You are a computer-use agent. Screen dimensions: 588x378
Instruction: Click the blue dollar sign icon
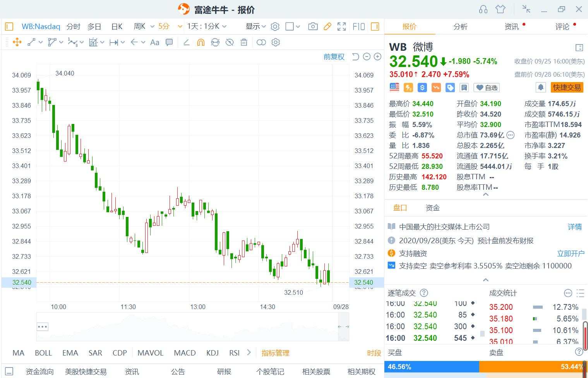422,88
